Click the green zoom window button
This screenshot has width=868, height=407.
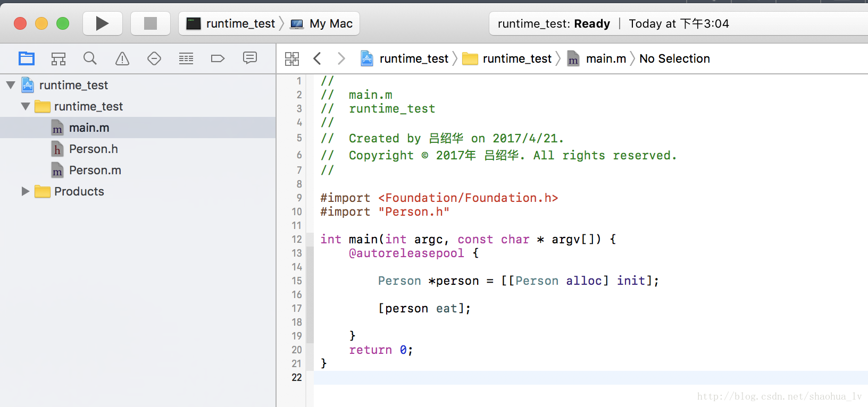pos(63,23)
